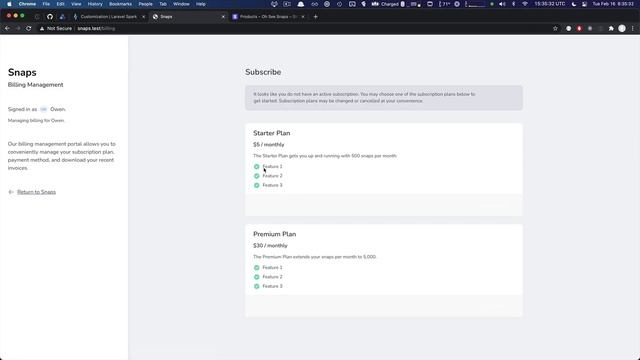Click the Starter Plan Feature 2 check icon

coord(257,176)
